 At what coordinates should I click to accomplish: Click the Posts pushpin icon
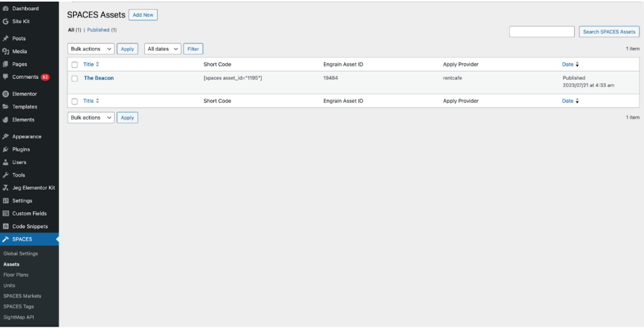6,38
